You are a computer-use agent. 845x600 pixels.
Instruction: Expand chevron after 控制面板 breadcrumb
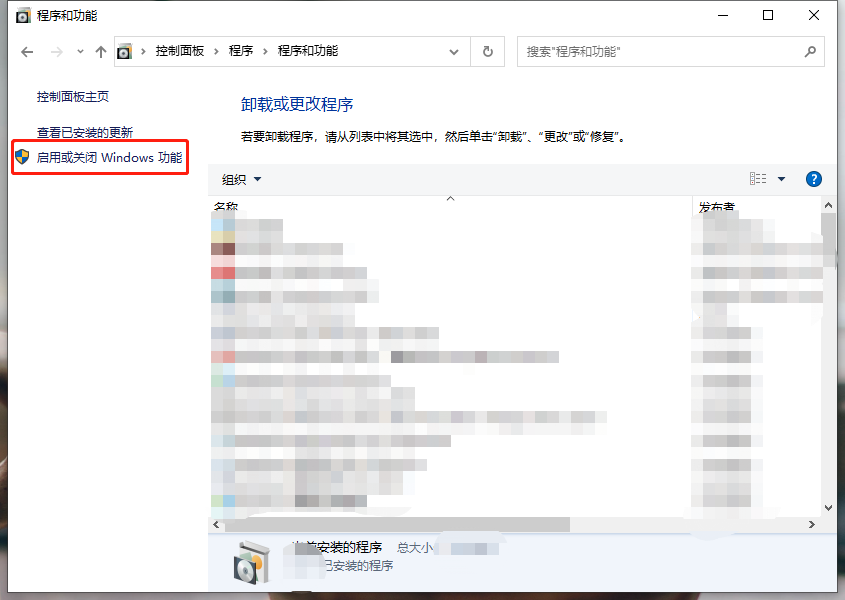(x=216, y=52)
